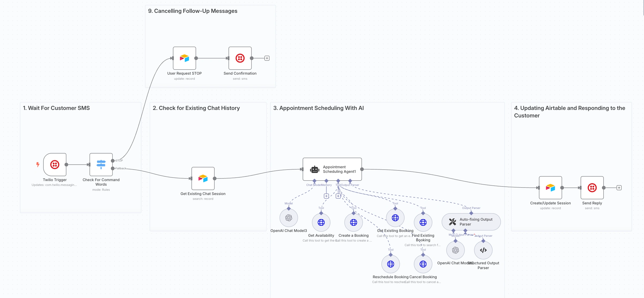Click the Twilio Trigger node

tap(55, 165)
